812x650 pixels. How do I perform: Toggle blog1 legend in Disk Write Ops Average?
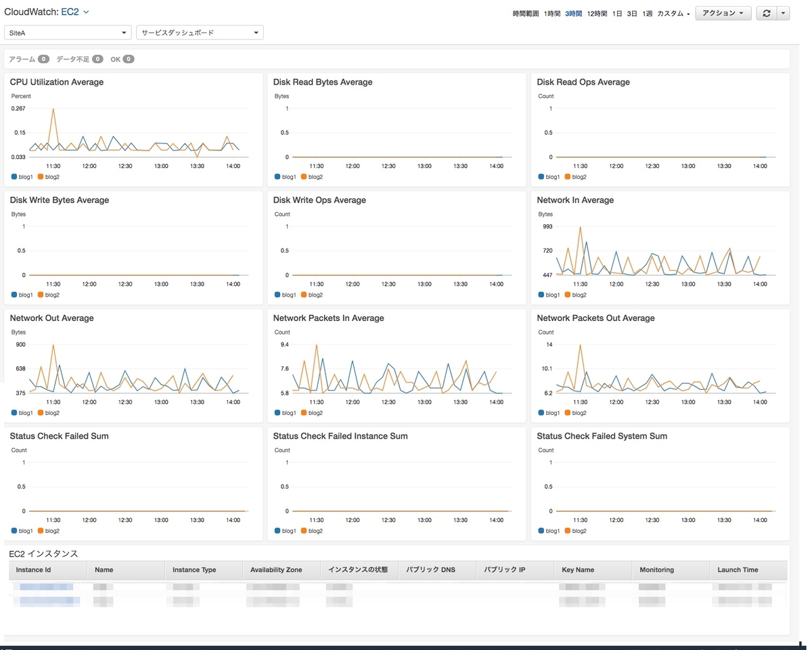click(286, 295)
